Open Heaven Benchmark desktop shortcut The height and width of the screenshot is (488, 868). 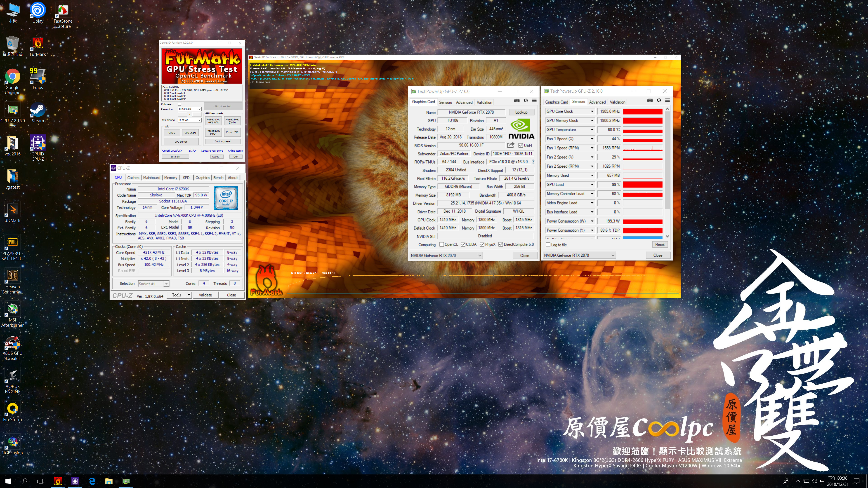12,281
